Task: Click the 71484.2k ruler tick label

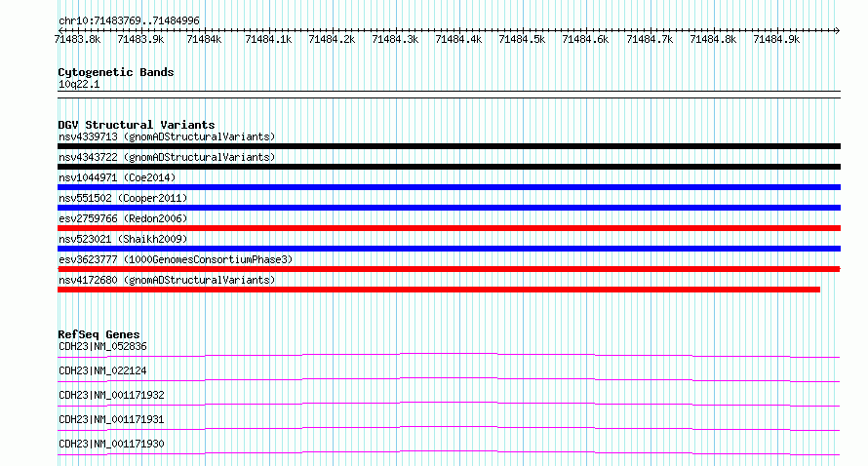Action: 332,39
